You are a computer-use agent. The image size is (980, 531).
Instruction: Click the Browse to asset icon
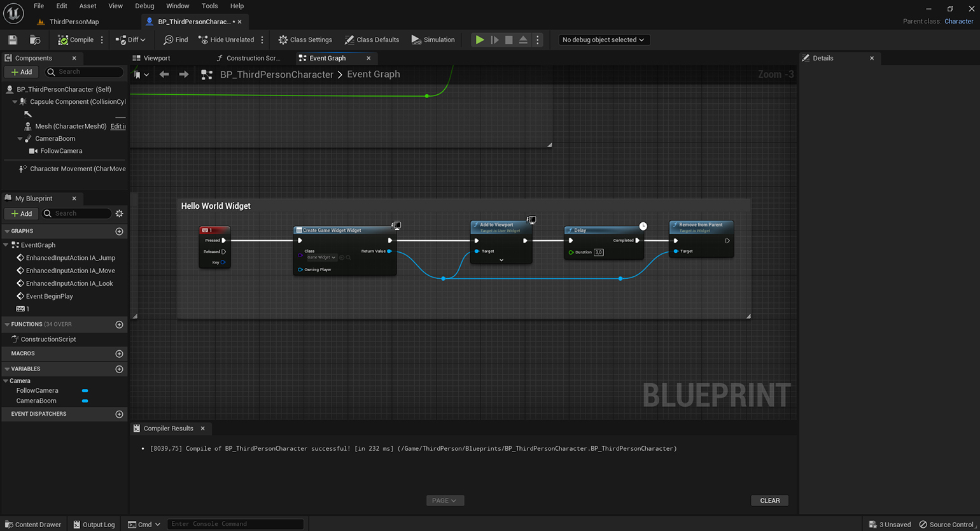pos(35,40)
